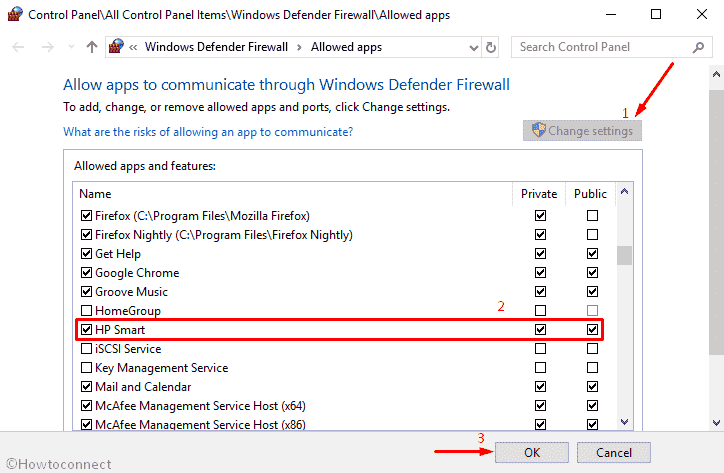724x473 pixels.
Task: Toggle the Mail and Calendar checkbox
Action: click(86, 387)
